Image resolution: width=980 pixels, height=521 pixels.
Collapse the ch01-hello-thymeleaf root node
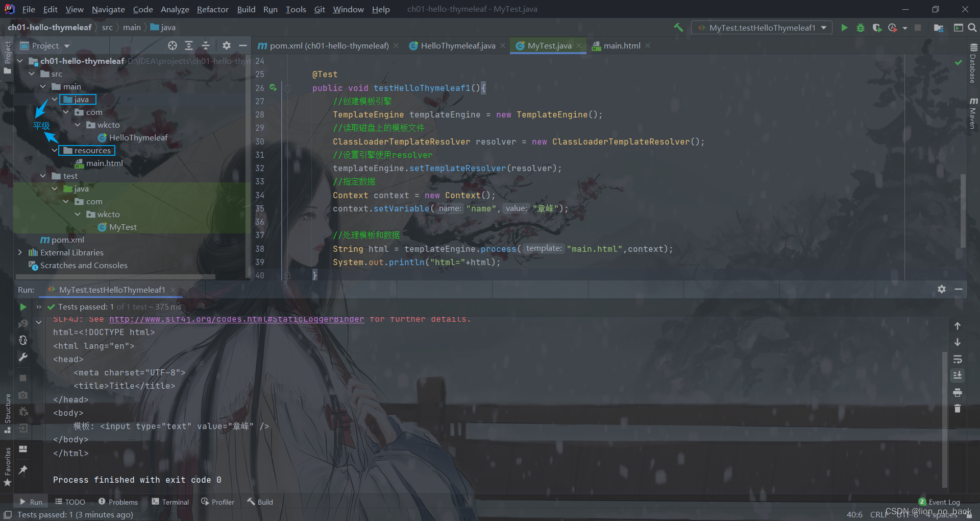pyautogui.click(x=20, y=61)
